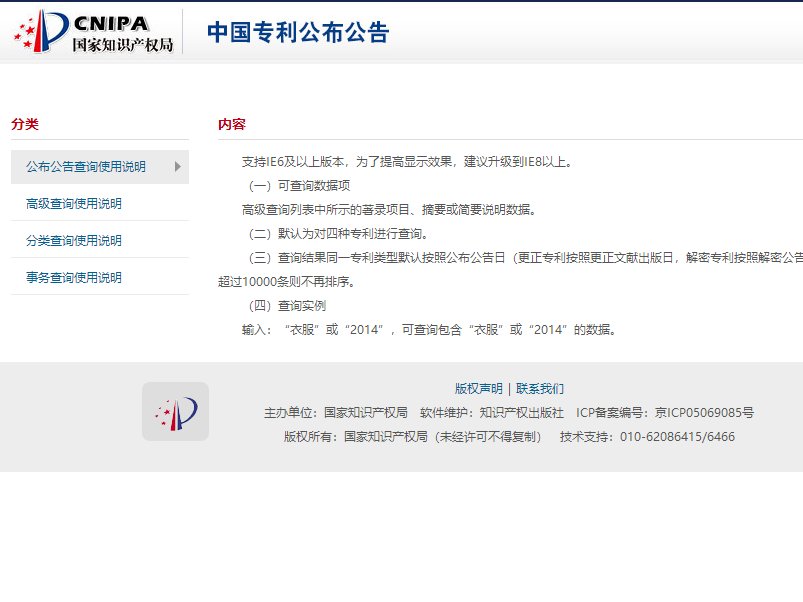
Task: Click the （四）查询实例 line
Action: tap(286, 306)
